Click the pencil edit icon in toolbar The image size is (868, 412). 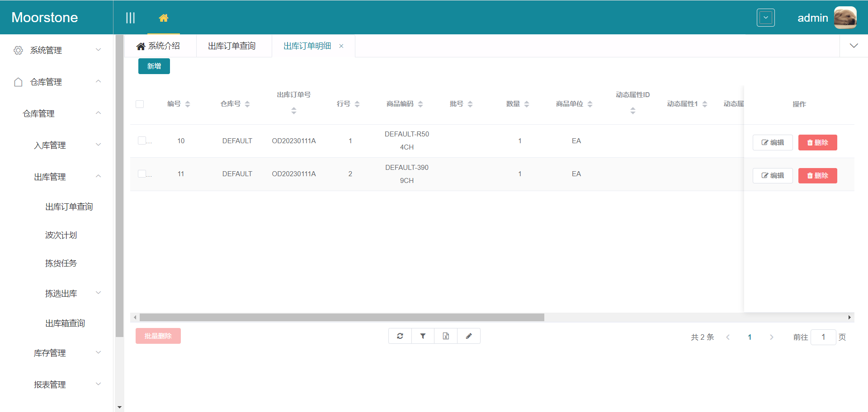469,336
